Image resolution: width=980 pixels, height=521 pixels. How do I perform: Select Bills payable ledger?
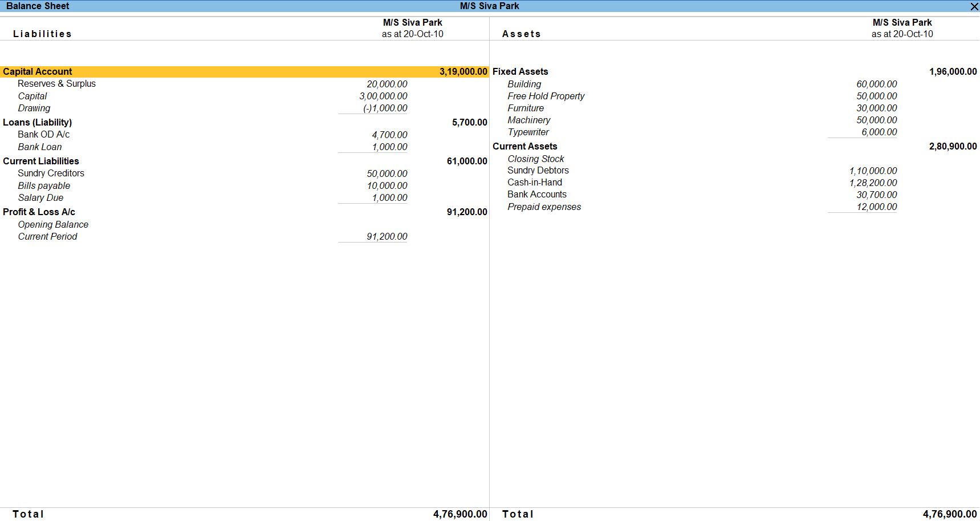(44, 186)
